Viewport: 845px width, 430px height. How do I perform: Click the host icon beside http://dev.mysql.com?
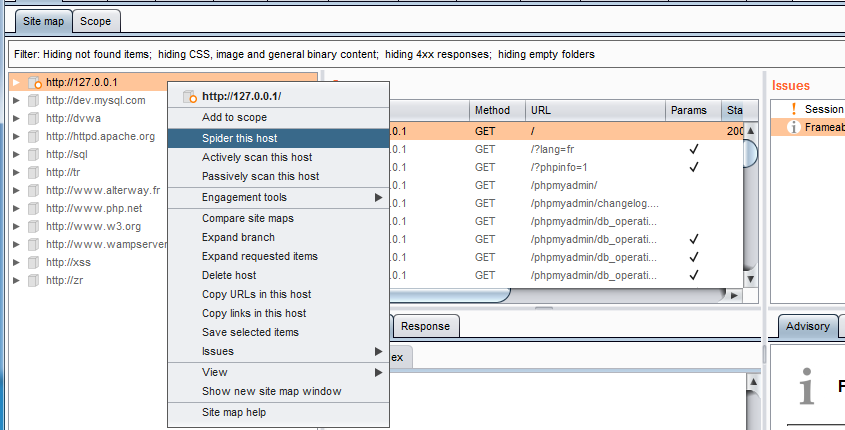coord(33,101)
